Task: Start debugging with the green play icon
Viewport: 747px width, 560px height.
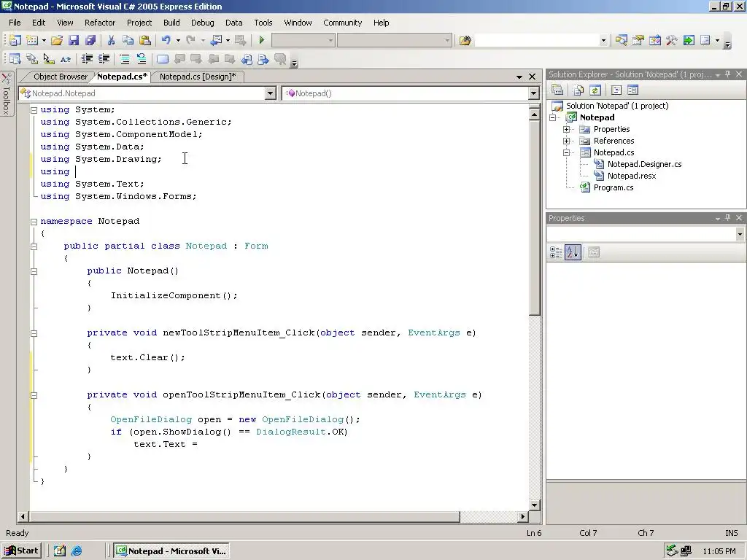Action: click(x=262, y=41)
